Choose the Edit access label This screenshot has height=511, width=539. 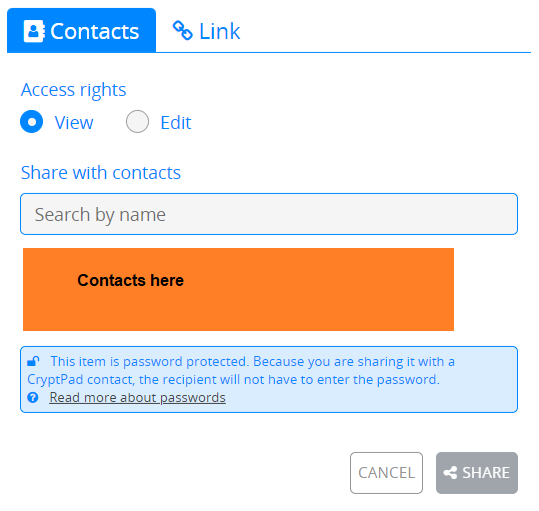tap(176, 123)
